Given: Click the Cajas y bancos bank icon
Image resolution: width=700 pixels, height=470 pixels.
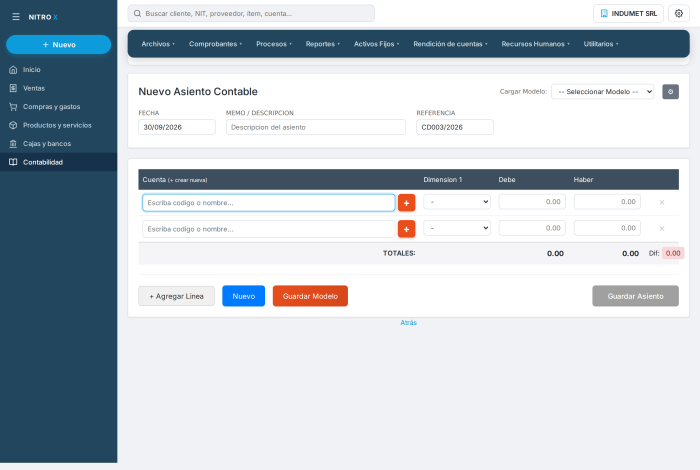Looking at the screenshot, I should click(13, 144).
